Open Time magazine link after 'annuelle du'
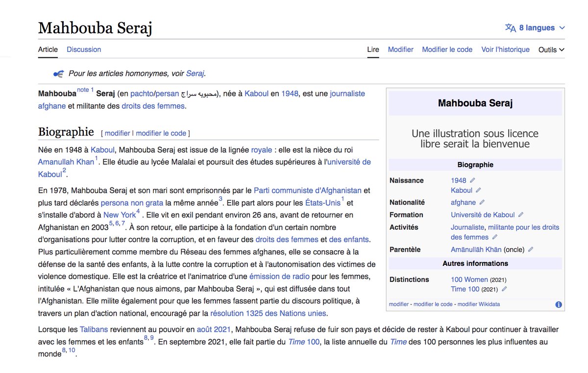588x373 pixels. (398, 342)
